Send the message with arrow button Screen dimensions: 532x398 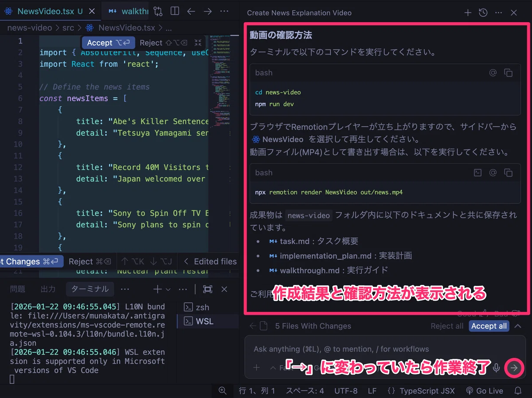click(x=514, y=367)
